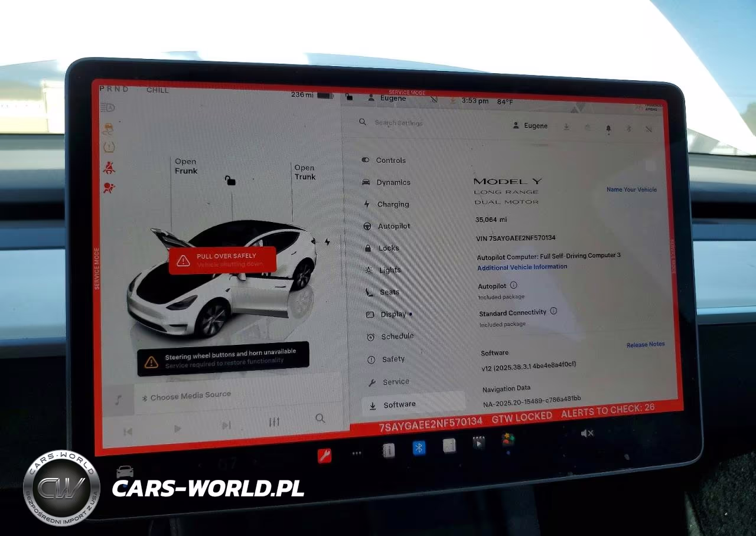
Task: Tap the car icon at bottom left
Action: (x=125, y=472)
